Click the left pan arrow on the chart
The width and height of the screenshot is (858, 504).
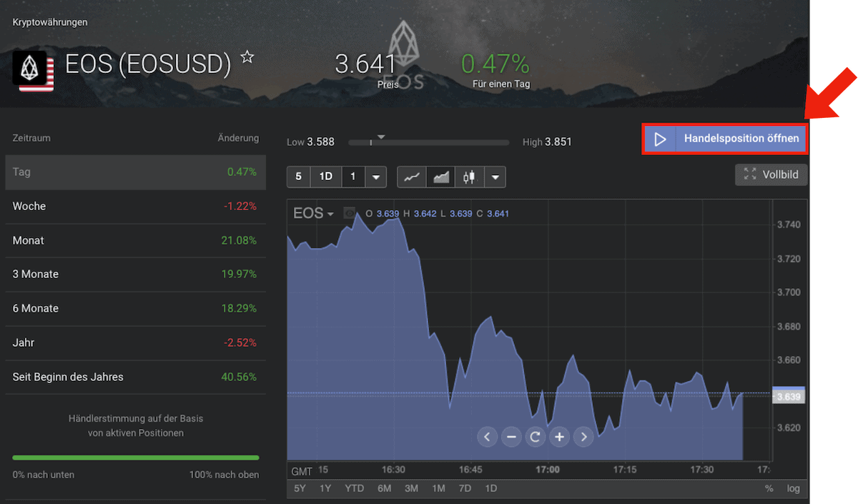[x=487, y=436]
